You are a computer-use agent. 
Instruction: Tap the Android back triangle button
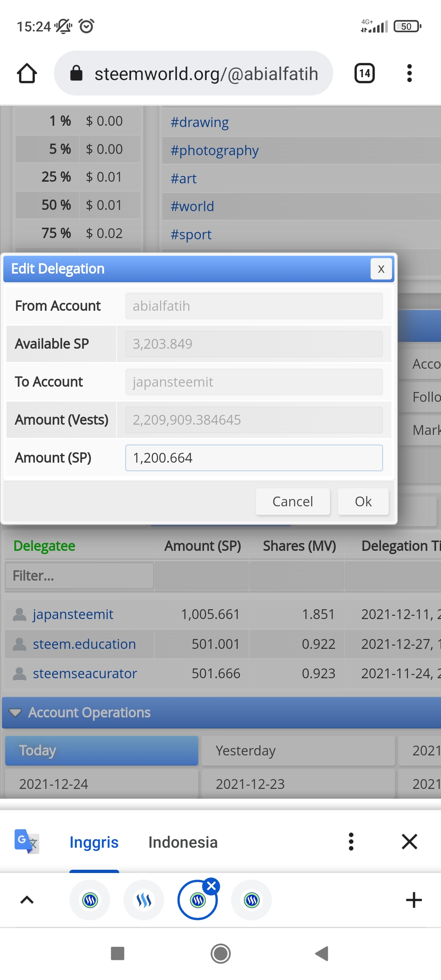click(322, 953)
